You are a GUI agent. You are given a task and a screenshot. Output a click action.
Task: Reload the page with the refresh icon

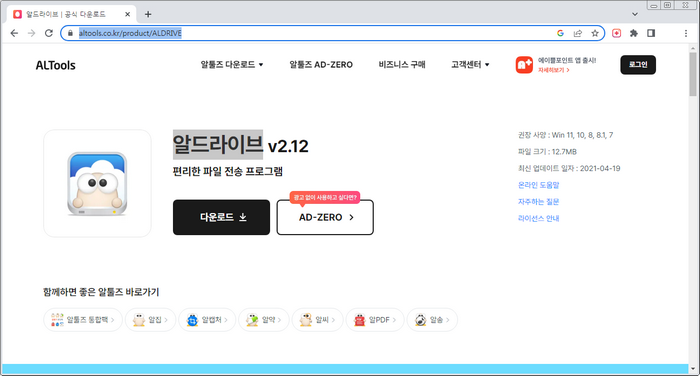pos(49,33)
